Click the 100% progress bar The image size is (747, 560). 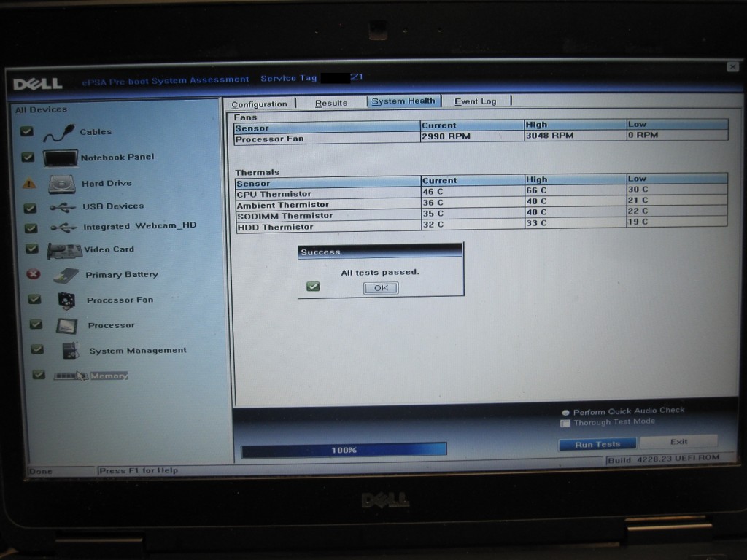click(x=344, y=450)
